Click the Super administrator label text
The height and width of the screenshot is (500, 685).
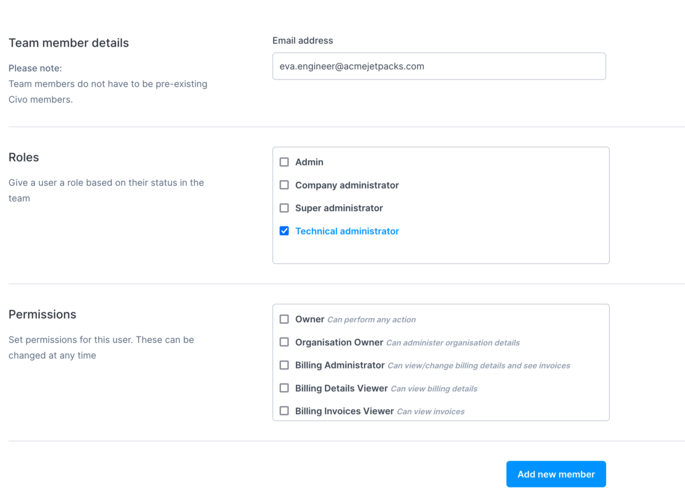[339, 208]
